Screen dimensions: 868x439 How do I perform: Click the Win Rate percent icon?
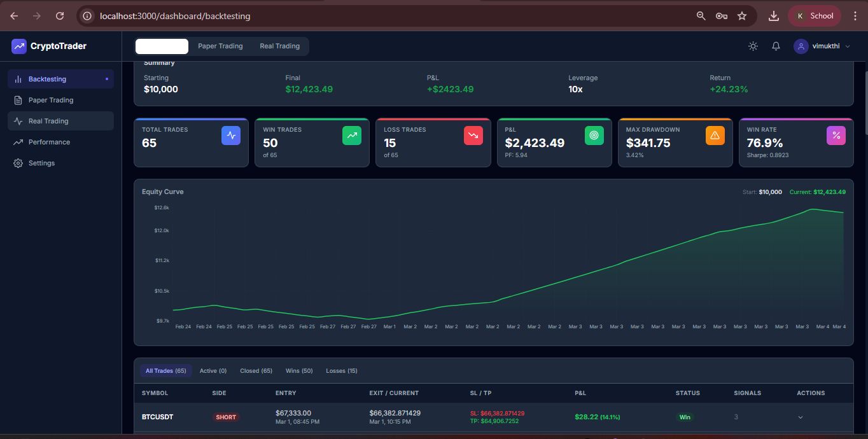(836, 135)
